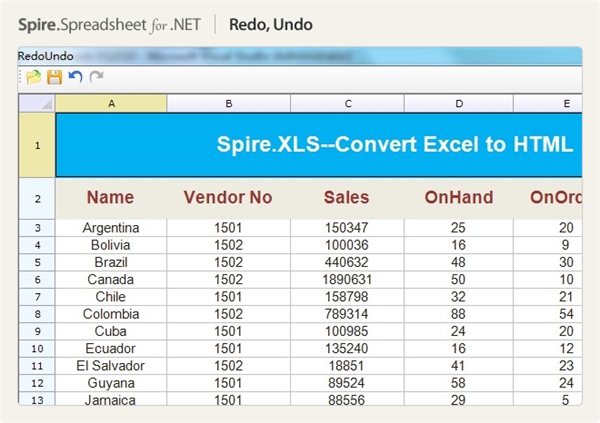Select row 4 header
Screen dimensions: 600x423
[x=37, y=245]
